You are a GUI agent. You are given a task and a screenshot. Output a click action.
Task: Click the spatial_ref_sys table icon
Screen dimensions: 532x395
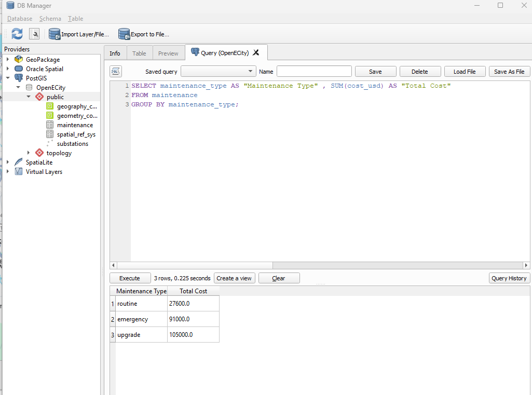pos(50,134)
